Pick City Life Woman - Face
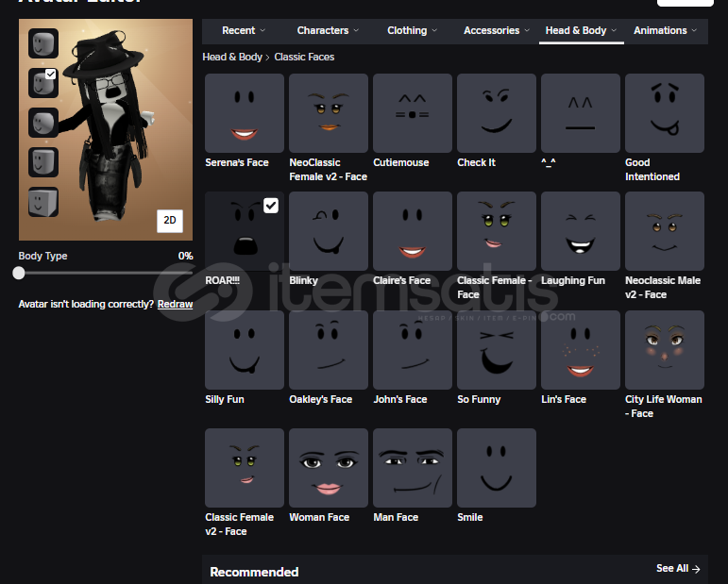The height and width of the screenshot is (584, 728). (x=665, y=350)
